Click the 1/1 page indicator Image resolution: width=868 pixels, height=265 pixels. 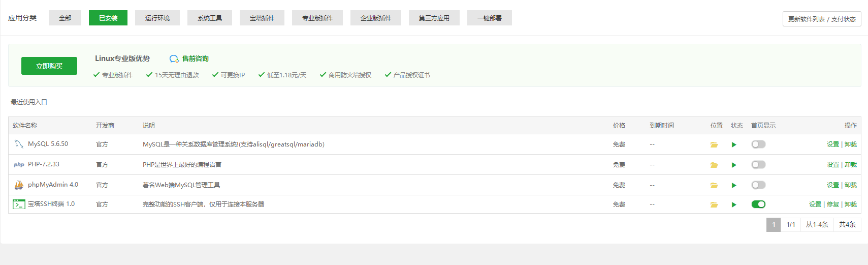(x=791, y=224)
